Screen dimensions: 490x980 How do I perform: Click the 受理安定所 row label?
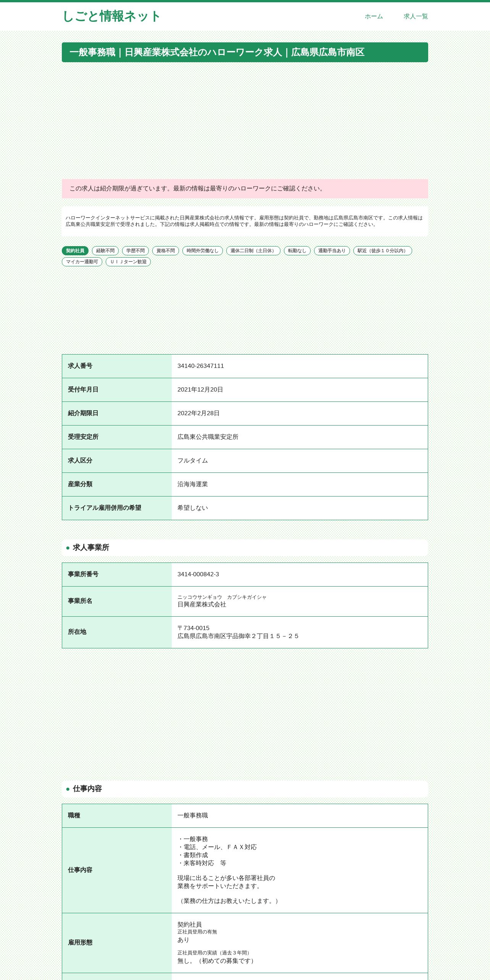tap(83, 437)
